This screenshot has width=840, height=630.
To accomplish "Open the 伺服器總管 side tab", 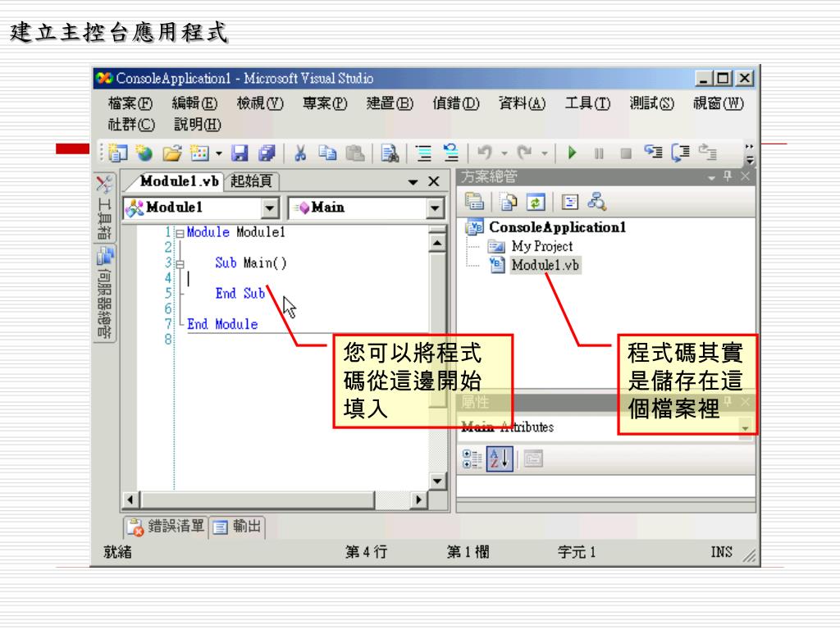I will [104, 294].
